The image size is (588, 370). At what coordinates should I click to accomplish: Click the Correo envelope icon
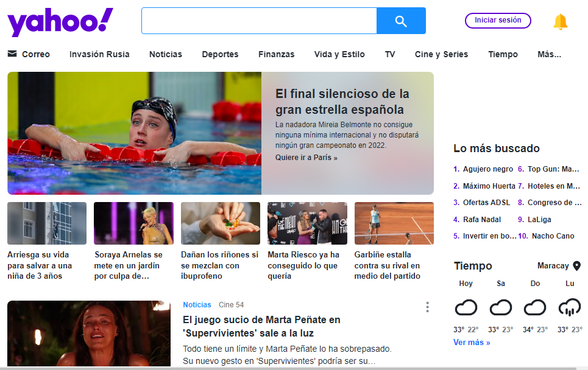click(12, 54)
